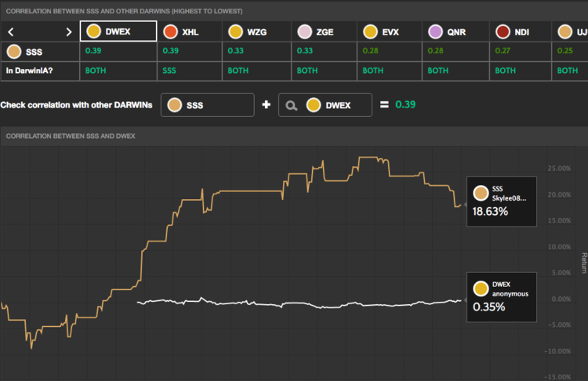Click the orange-red XHL circle icon

pyautogui.click(x=170, y=32)
